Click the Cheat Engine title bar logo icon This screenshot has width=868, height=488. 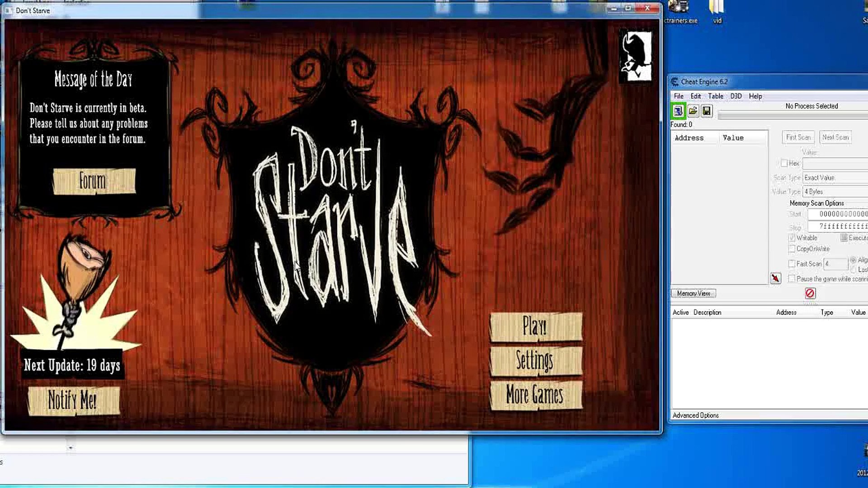pyautogui.click(x=675, y=82)
